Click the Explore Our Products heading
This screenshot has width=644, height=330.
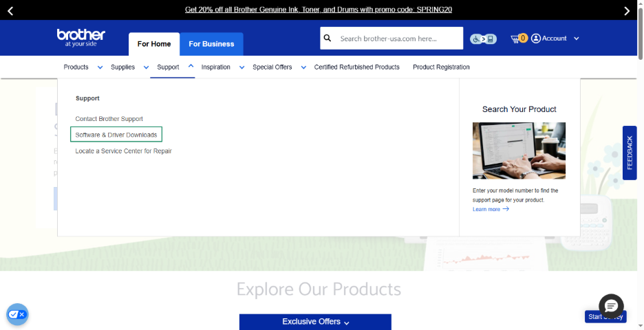(319, 289)
